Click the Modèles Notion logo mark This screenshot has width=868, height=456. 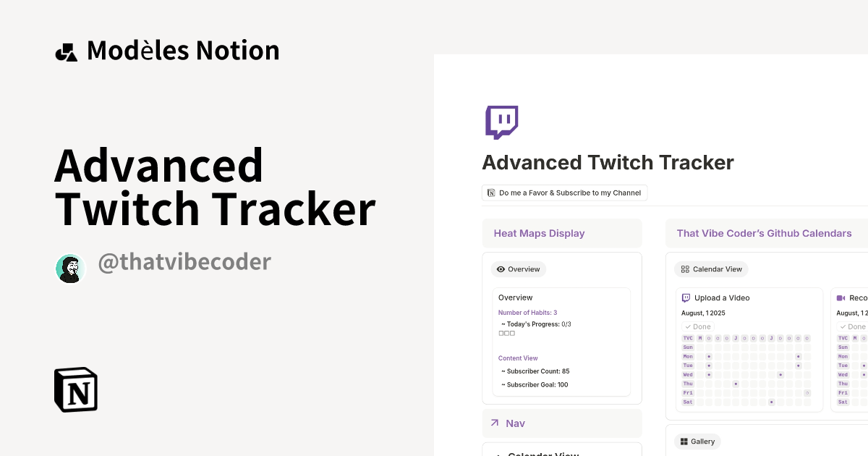coord(66,50)
